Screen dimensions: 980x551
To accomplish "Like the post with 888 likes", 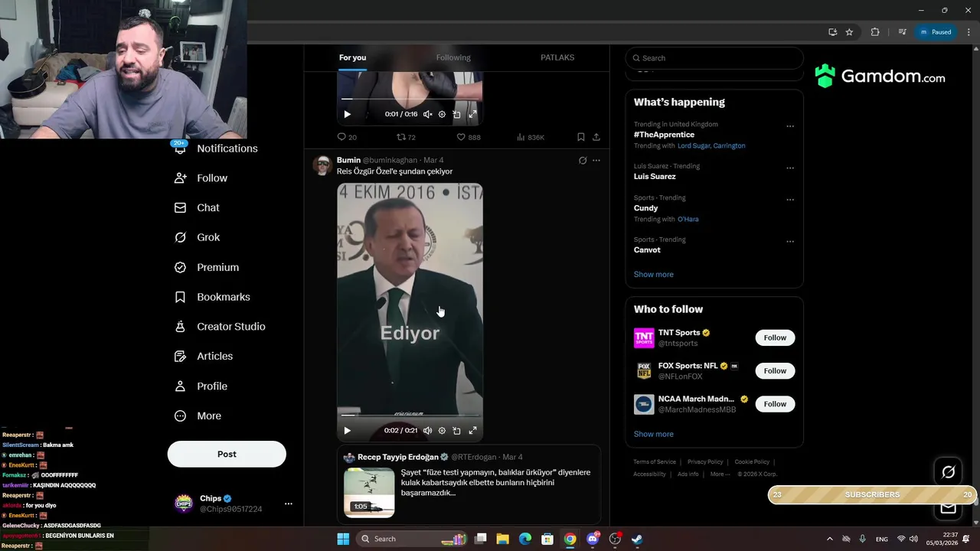I will 469,137.
